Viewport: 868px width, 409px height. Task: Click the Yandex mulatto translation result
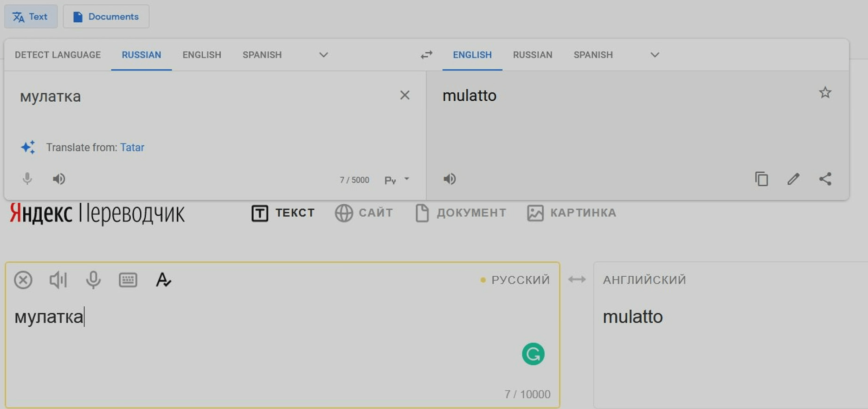(633, 317)
